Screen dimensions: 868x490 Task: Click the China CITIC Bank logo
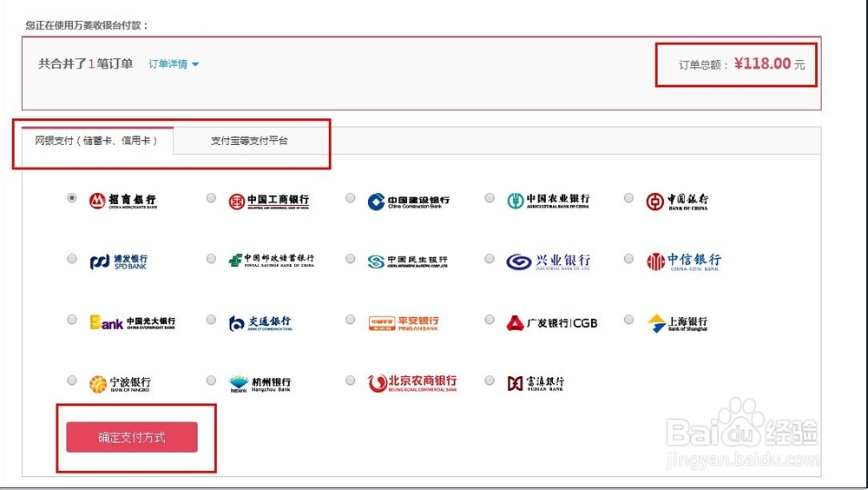pyautogui.click(x=684, y=262)
